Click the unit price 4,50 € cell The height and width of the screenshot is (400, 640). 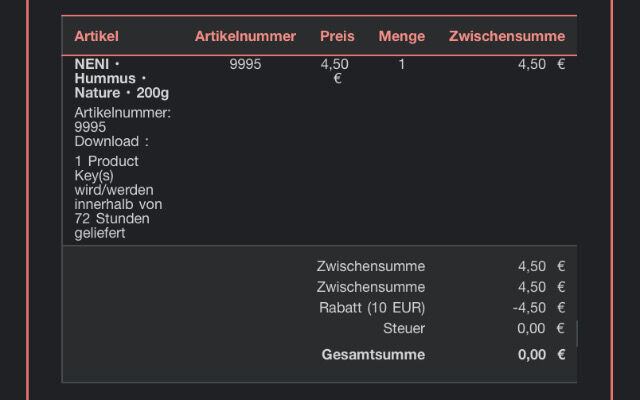tap(335, 71)
